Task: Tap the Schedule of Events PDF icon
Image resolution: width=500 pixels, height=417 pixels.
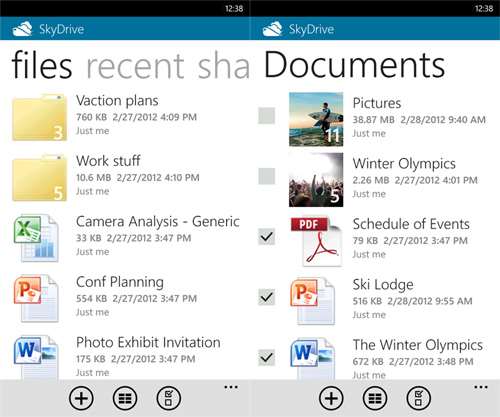Action: tap(316, 241)
